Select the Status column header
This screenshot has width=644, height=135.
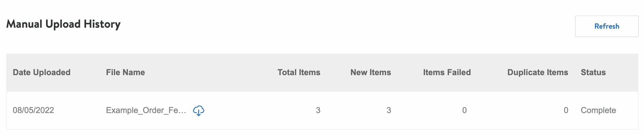[x=593, y=72]
